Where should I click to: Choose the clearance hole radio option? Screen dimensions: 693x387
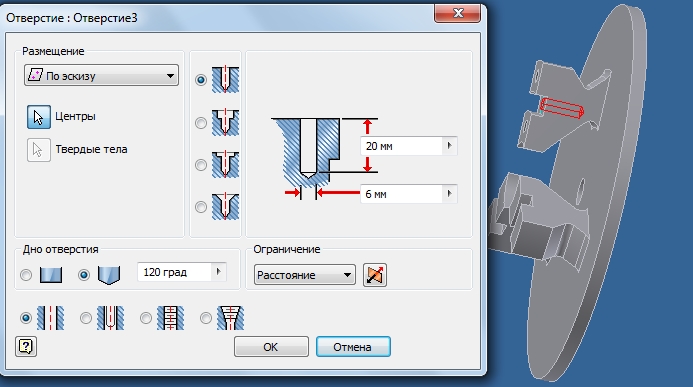pyautogui.click(x=86, y=318)
